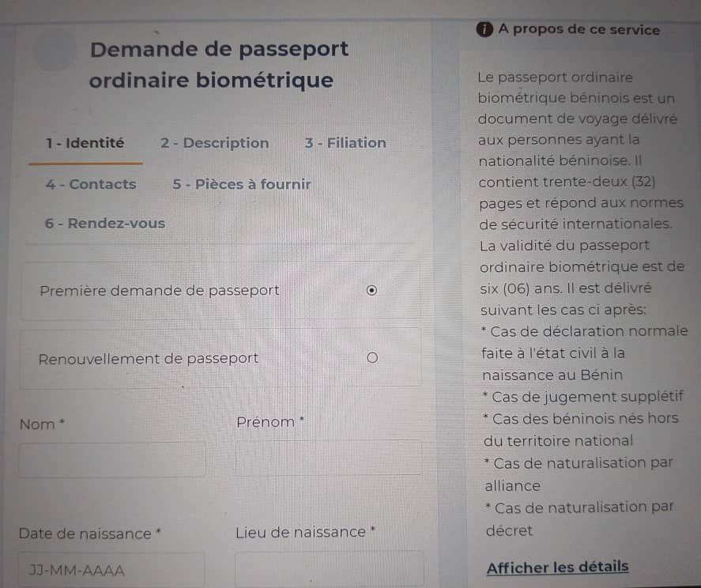Go to the 6 - Rendez-vous tab
Image resolution: width=701 pixels, height=588 pixels.
(105, 223)
